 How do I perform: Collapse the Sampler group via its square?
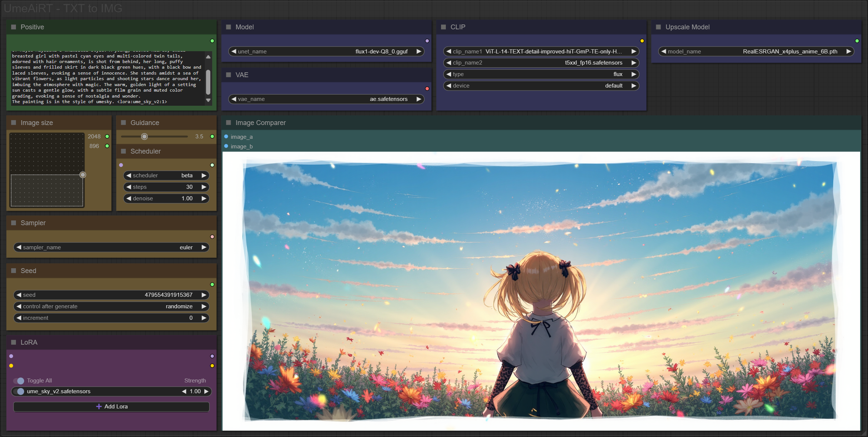coord(14,223)
